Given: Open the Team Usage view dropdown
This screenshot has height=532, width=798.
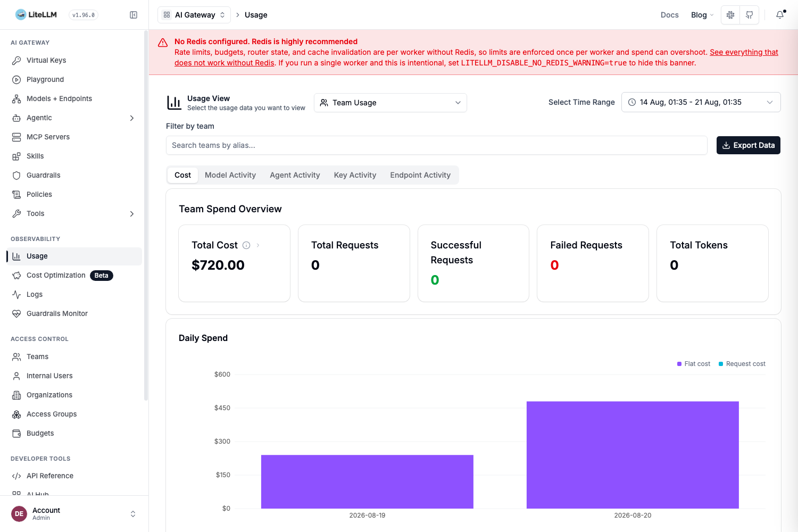Looking at the screenshot, I should 390,103.
